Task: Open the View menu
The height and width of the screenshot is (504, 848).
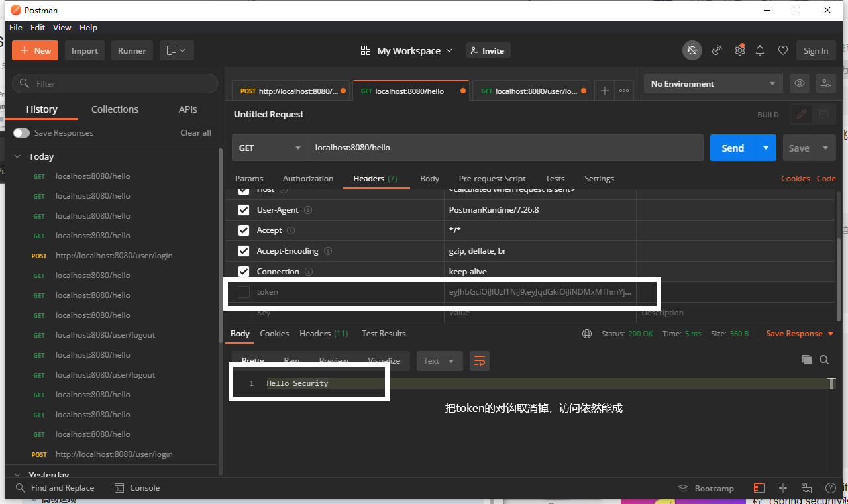Action: point(62,27)
